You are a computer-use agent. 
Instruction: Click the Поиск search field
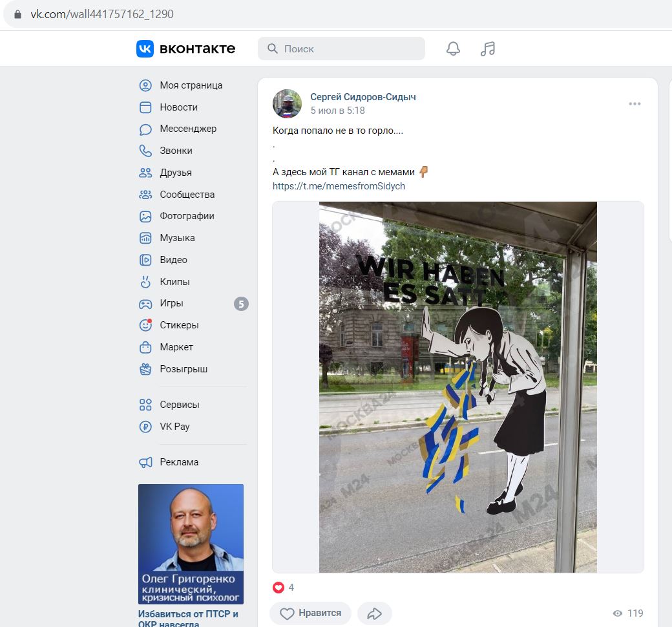(342, 48)
